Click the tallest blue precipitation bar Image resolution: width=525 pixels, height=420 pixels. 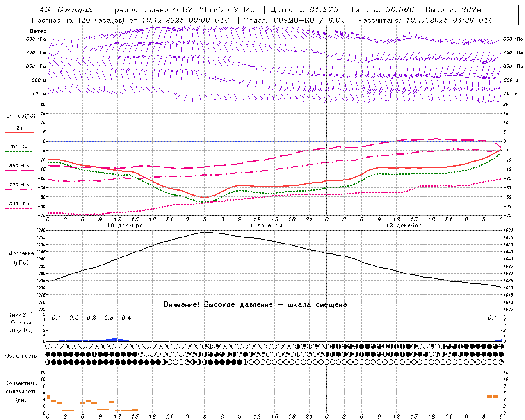[x=115, y=340]
